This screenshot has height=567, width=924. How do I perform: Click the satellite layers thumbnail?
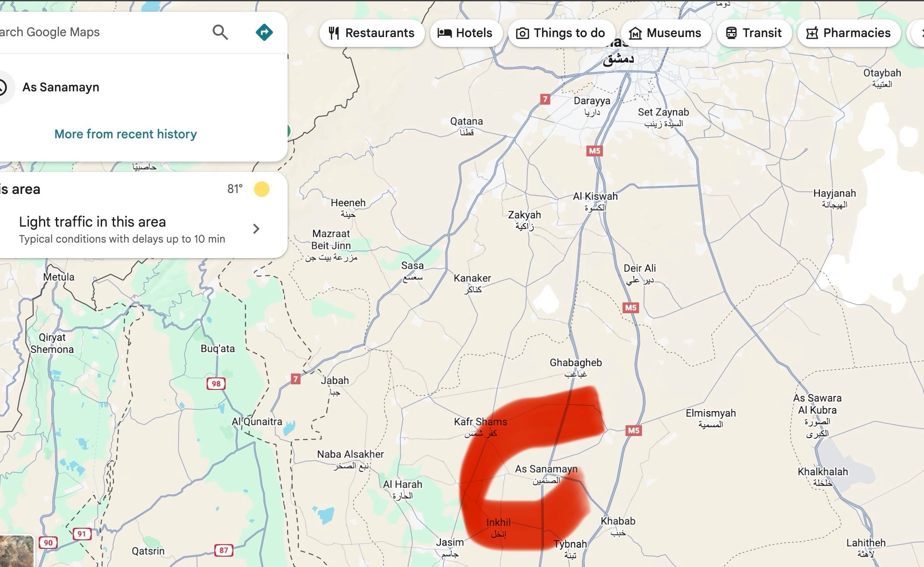click(16, 551)
